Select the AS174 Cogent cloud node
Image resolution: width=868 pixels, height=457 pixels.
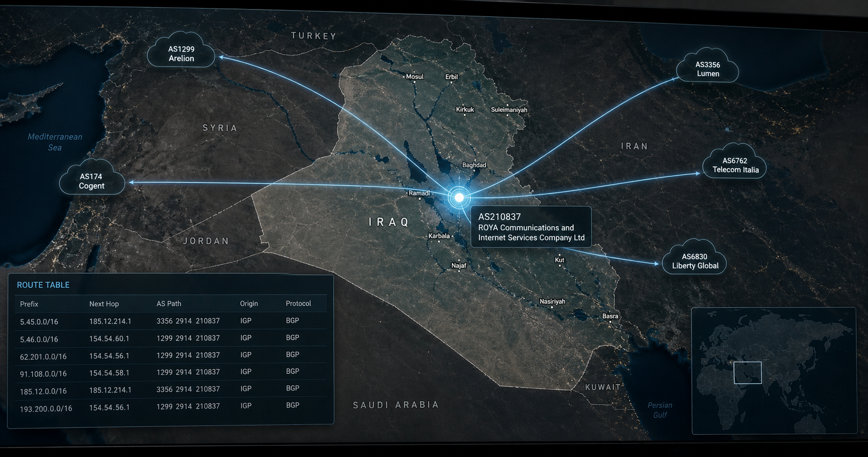click(92, 178)
